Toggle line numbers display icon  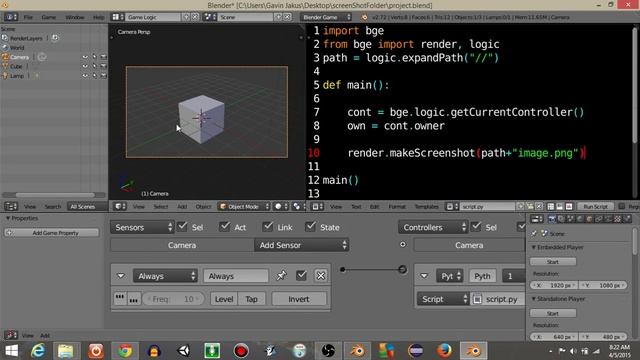point(551,207)
